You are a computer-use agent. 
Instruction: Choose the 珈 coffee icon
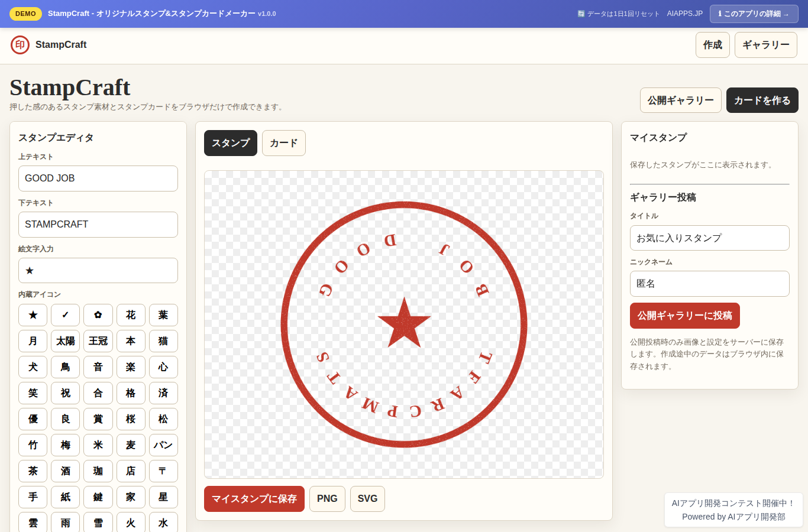pos(98,471)
